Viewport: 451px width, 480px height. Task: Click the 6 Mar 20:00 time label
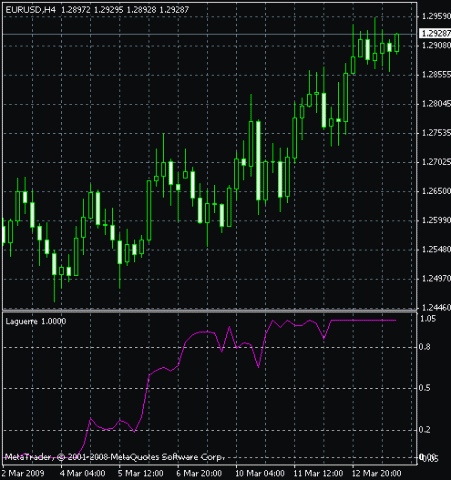coord(199,473)
